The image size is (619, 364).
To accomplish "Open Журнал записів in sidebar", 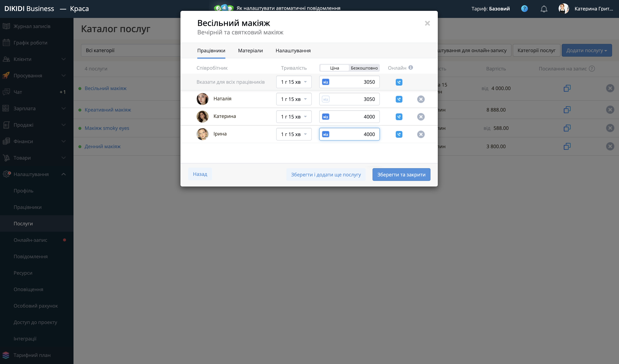I will 37,26.
